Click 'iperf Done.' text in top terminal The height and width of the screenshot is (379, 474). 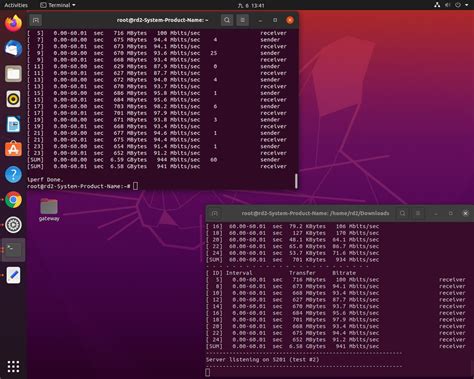tap(45, 180)
